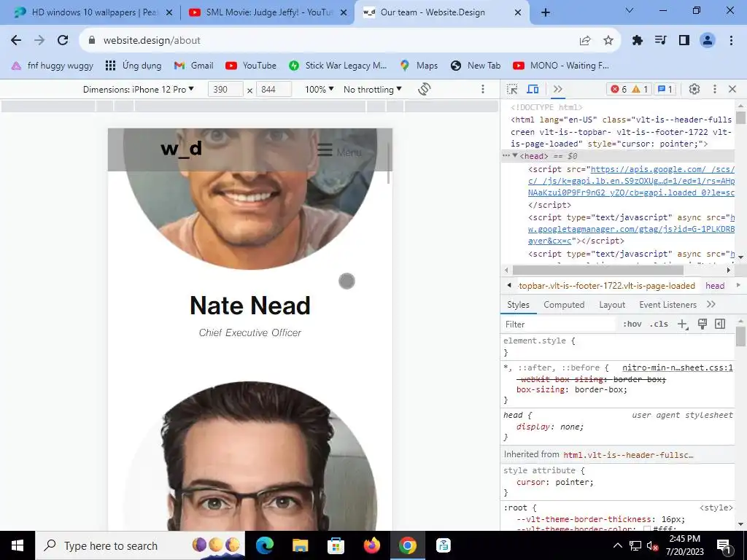Reload the current page
747x560 pixels.
[63, 41]
